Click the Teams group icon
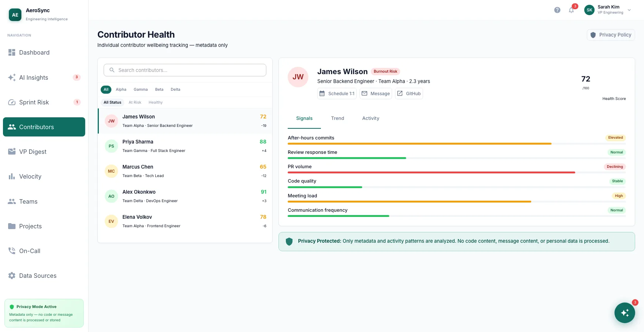Screen dimensions: 644x332 point(12,201)
